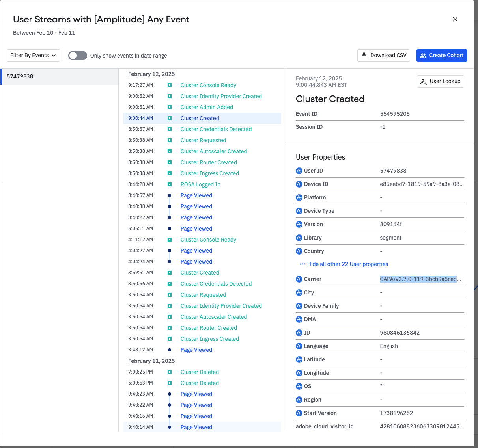Screen dimensions: 478x448
Task: Click the Amplitude icon beside Carrier
Action: coord(299,279)
